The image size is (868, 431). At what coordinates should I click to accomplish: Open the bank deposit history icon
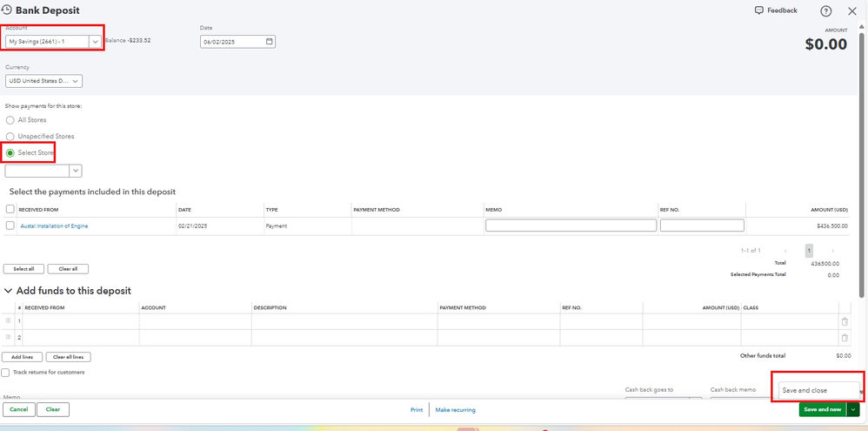coord(7,10)
